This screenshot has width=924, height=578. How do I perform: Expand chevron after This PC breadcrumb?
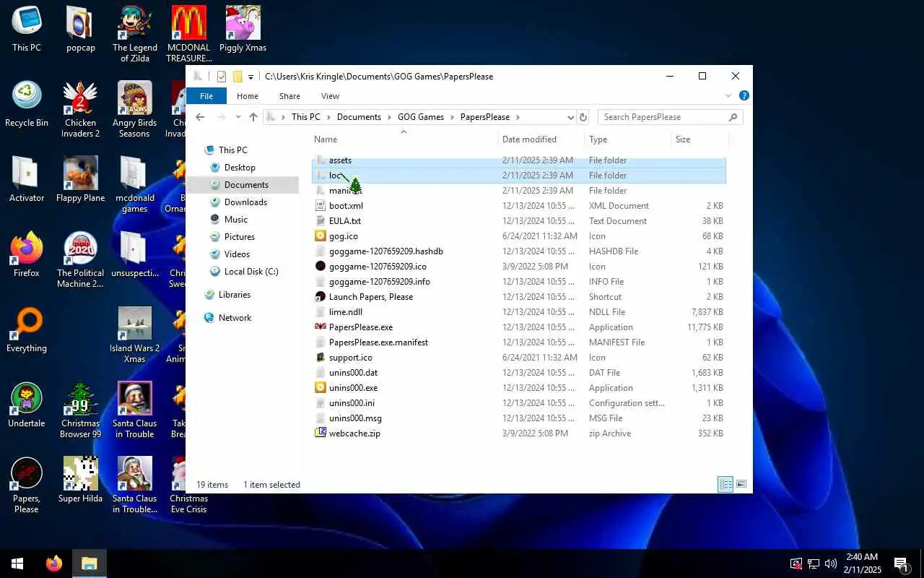(x=328, y=117)
